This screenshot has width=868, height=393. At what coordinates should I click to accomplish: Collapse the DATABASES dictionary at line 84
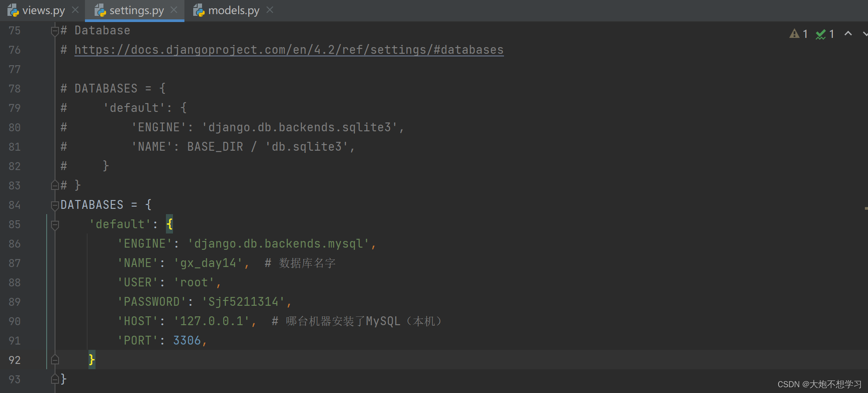click(x=55, y=205)
